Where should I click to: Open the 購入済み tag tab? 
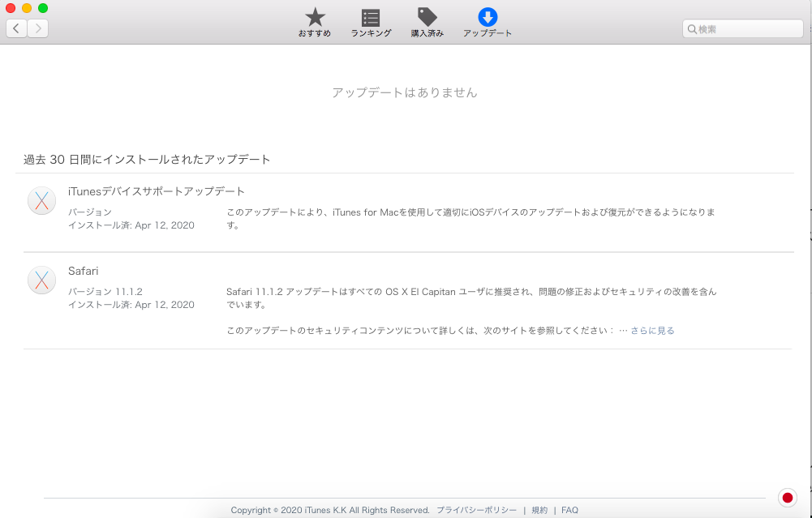click(x=427, y=23)
